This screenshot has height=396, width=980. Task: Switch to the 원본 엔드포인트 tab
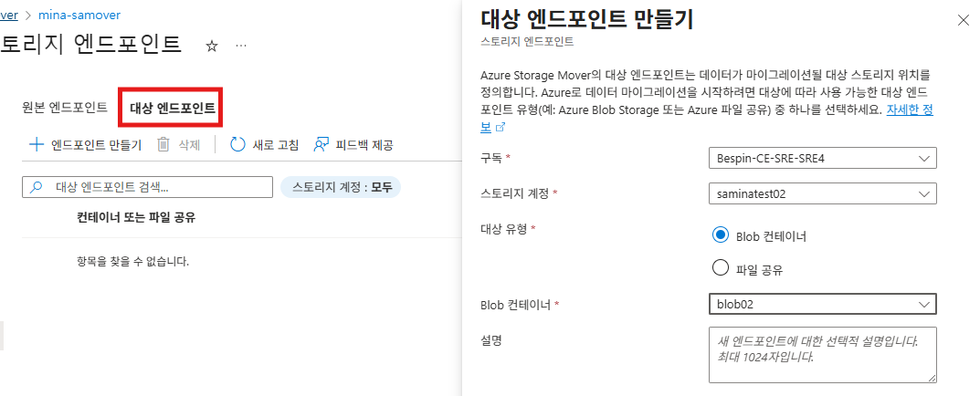[64, 108]
